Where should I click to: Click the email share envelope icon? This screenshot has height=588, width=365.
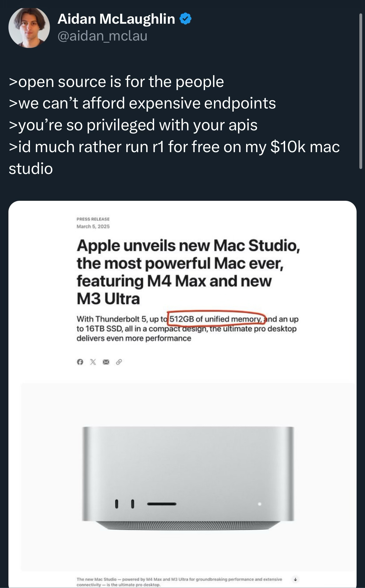click(x=106, y=362)
